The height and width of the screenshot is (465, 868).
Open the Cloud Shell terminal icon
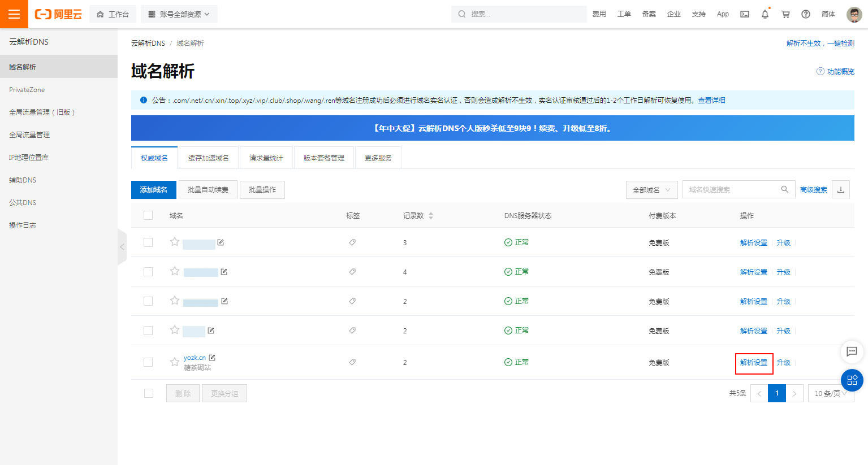[744, 14]
